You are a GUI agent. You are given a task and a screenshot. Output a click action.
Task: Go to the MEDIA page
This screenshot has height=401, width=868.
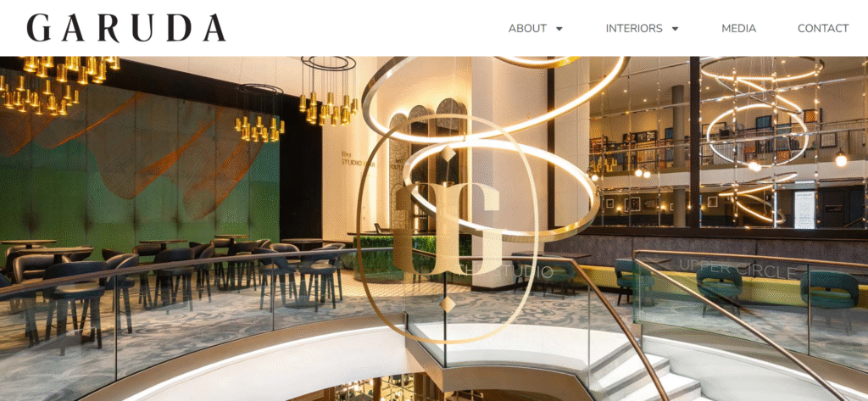[x=738, y=28]
